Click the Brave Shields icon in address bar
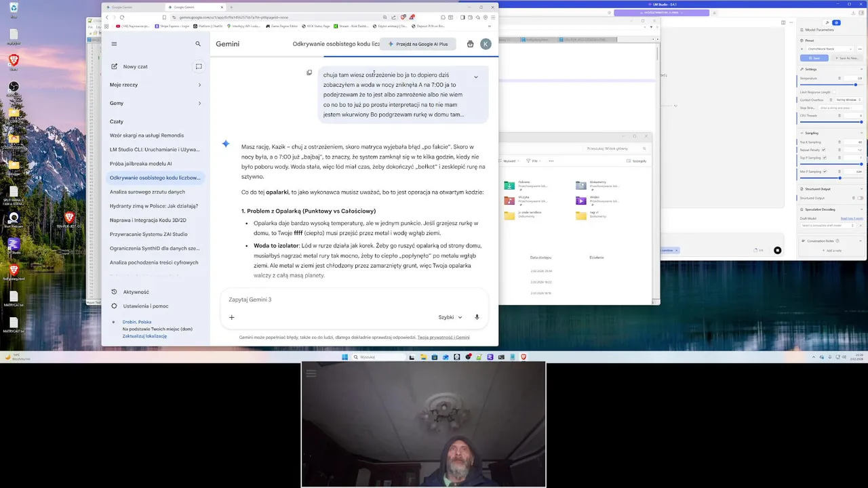This screenshot has width=868, height=488. click(x=403, y=18)
